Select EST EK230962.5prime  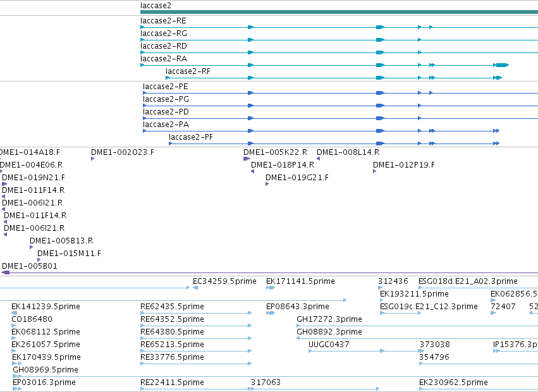pyautogui.click(x=453, y=383)
